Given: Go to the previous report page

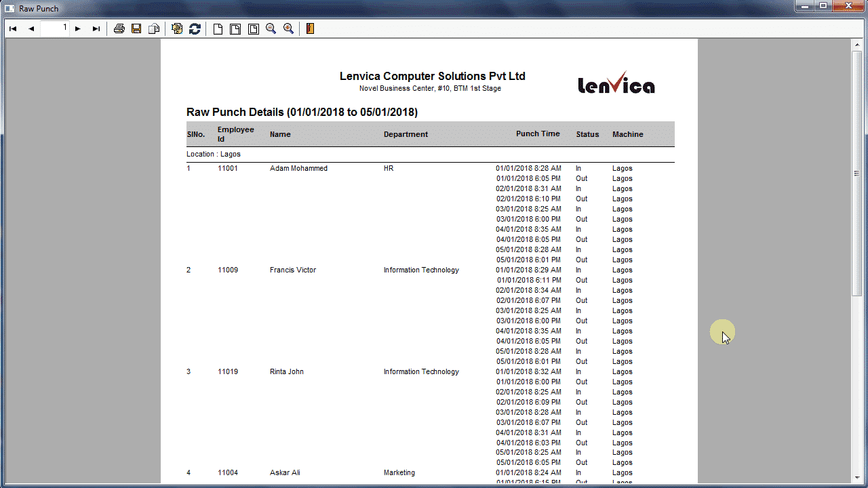Looking at the screenshot, I should (31, 29).
